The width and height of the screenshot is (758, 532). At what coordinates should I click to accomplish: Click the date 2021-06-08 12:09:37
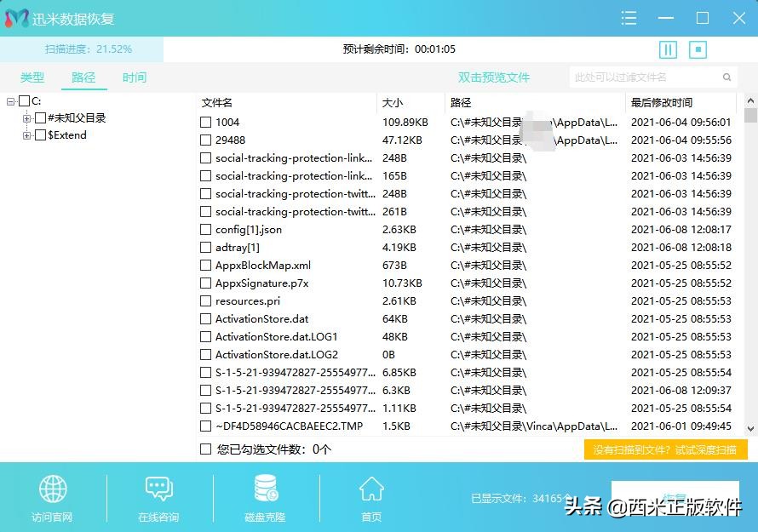click(681, 391)
